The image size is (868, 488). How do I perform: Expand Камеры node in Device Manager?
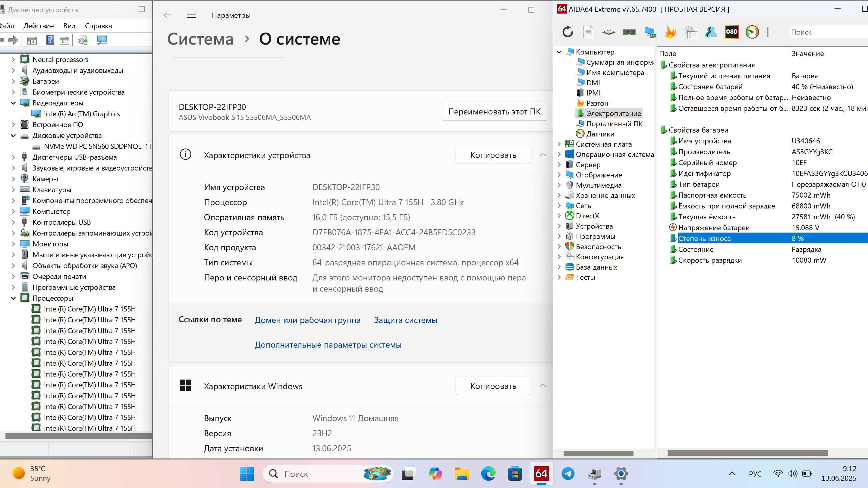tap(13, 179)
